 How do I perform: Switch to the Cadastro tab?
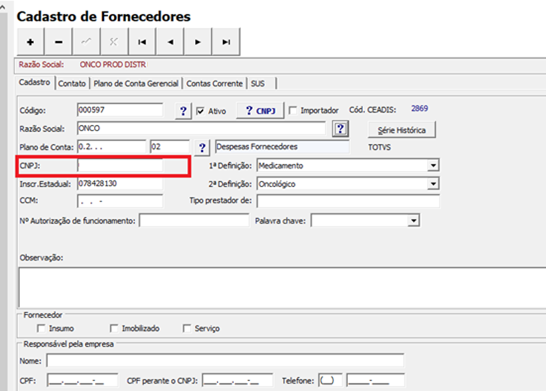click(34, 83)
